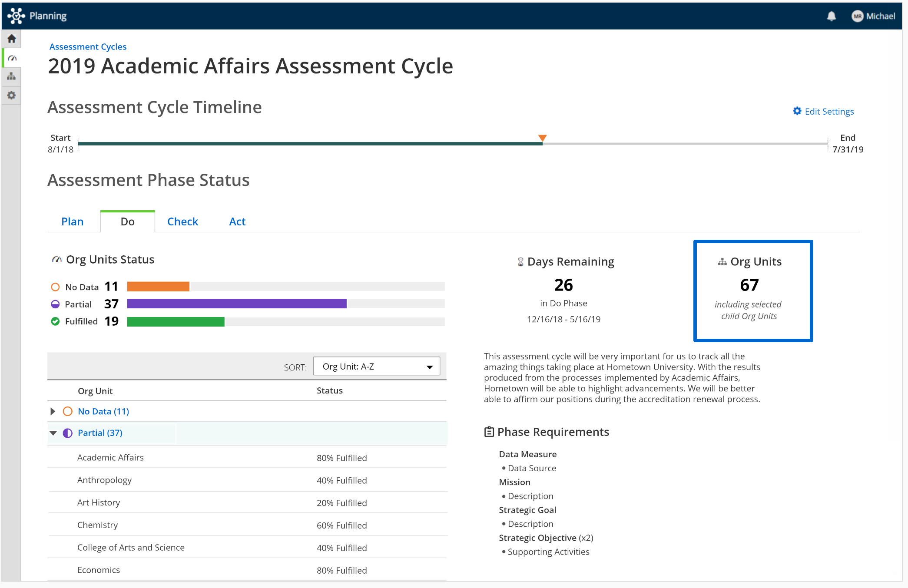
Task: Click the Fulfilled green check indicator
Action: 55,321
